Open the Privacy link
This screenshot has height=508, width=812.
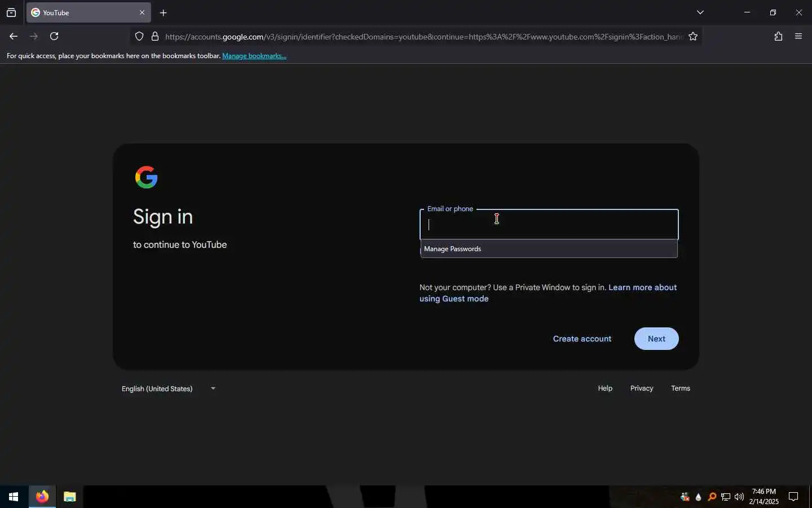click(642, 388)
